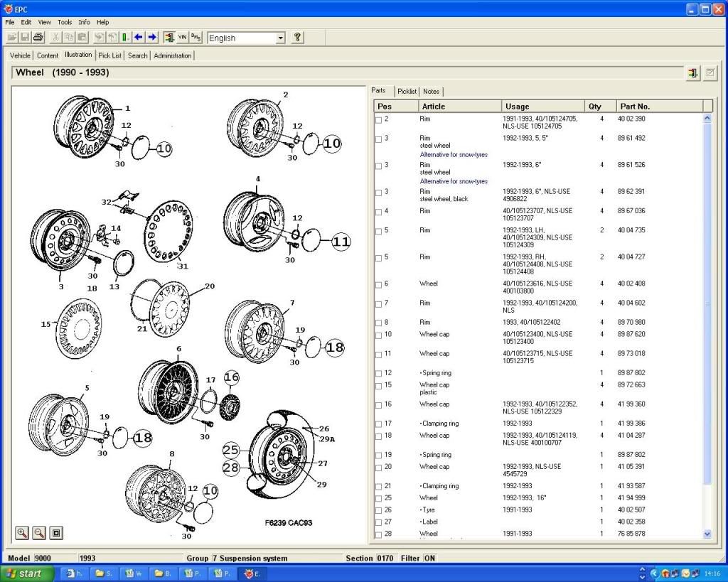Open the VIN search tool
Viewport: 728px width, 582px height.
[183, 38]
